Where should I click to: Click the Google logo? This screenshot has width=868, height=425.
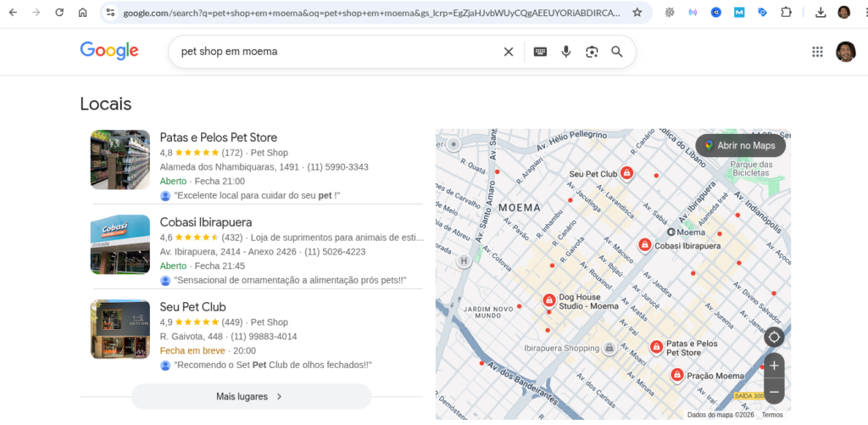click(x=109, y=51)
